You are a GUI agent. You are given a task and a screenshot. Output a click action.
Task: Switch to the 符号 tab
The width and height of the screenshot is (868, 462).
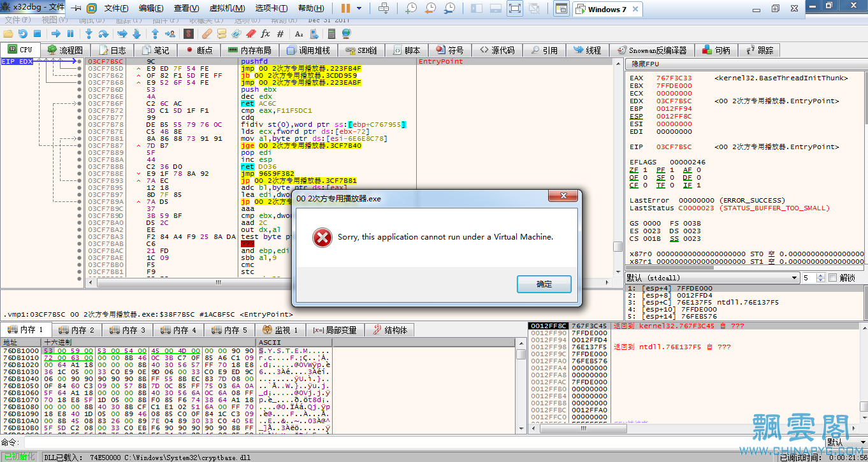tap(450, 50)
